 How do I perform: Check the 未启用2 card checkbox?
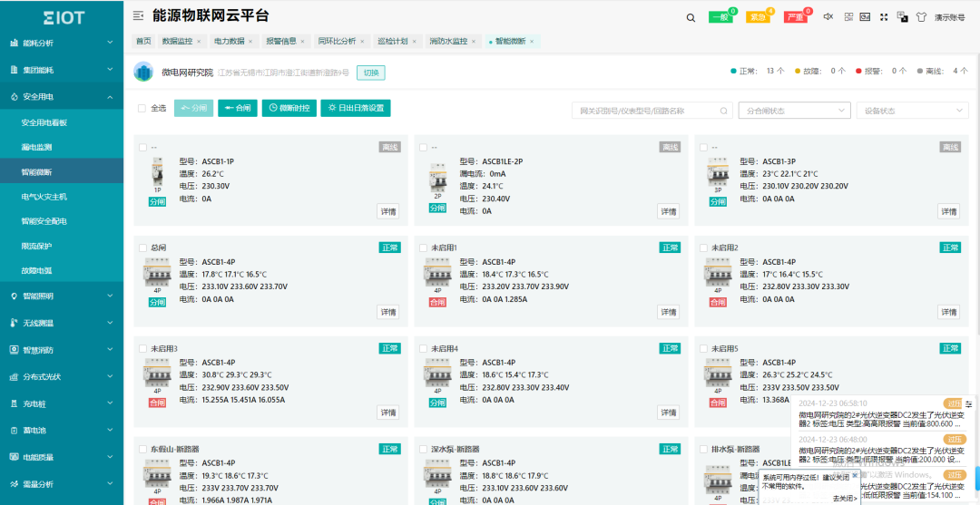703,248
